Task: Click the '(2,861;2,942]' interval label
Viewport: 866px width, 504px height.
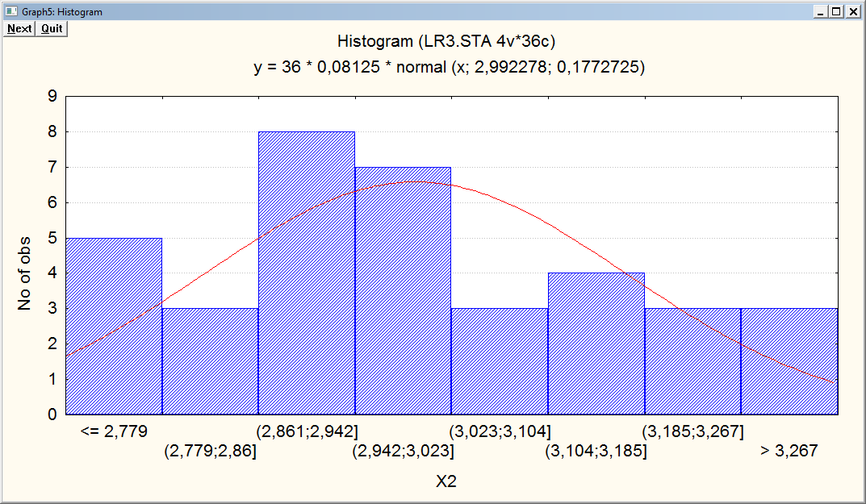Action: point(307,431)
